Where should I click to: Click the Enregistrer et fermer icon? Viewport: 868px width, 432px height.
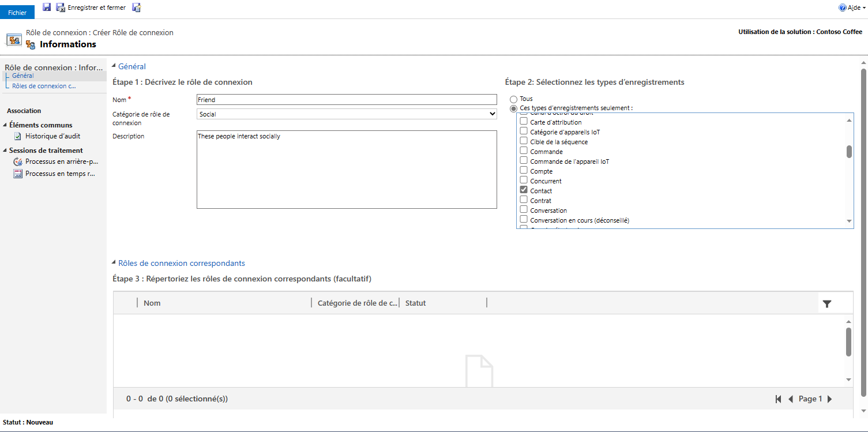tap(61, 7)
